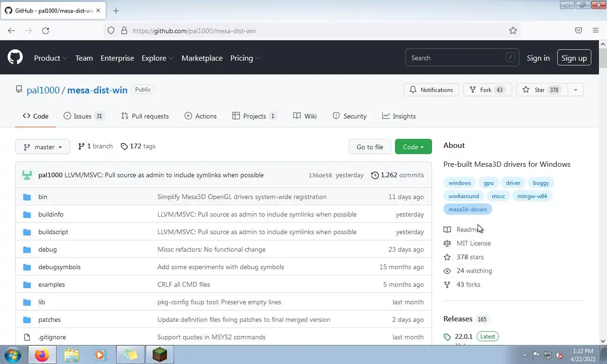Screen dimensions: 607x364
Task: Click the buildinfo folder icon
Action: point(27,214)
